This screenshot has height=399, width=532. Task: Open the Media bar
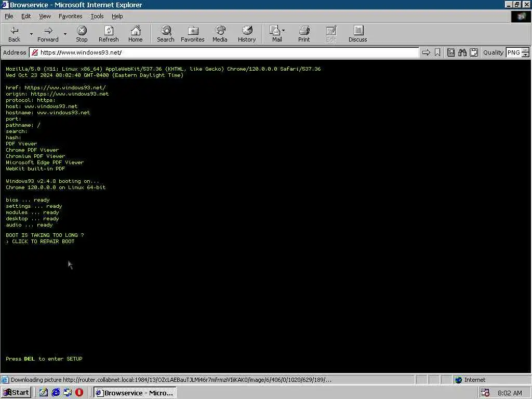pyautogui.click(x=220, y=34)
